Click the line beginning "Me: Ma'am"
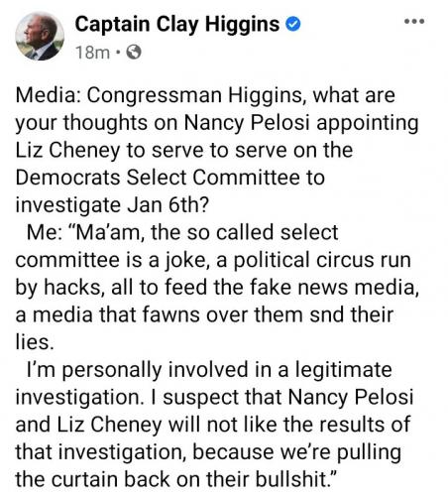Viewport: 448px width, 496px height. click(x=182, y=232)
